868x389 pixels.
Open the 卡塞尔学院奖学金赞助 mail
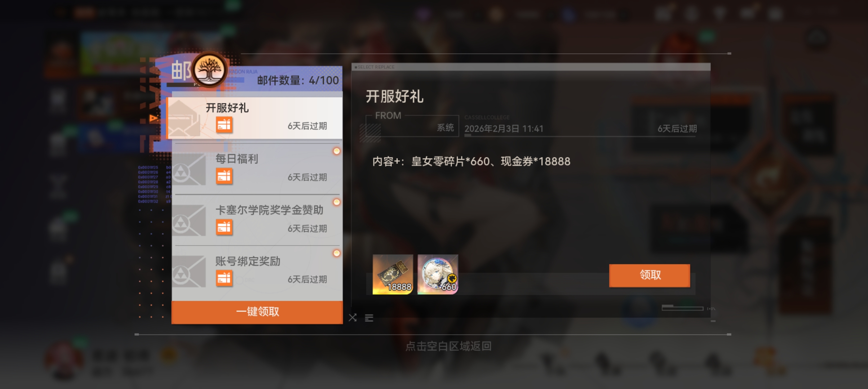[257, 220]
